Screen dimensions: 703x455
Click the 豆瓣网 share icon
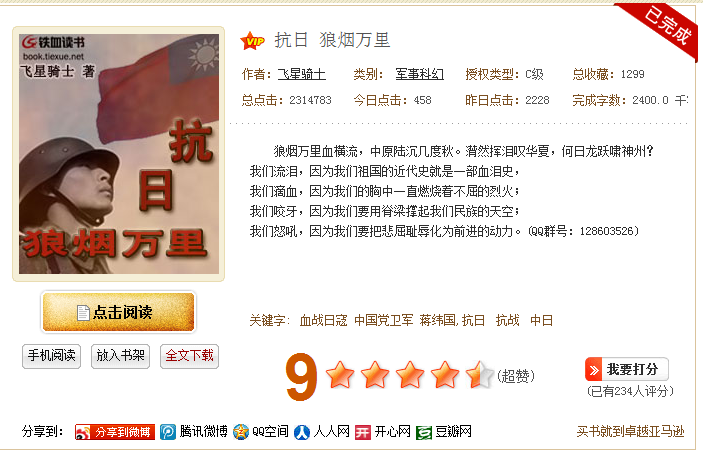click(x=424, y=432)
